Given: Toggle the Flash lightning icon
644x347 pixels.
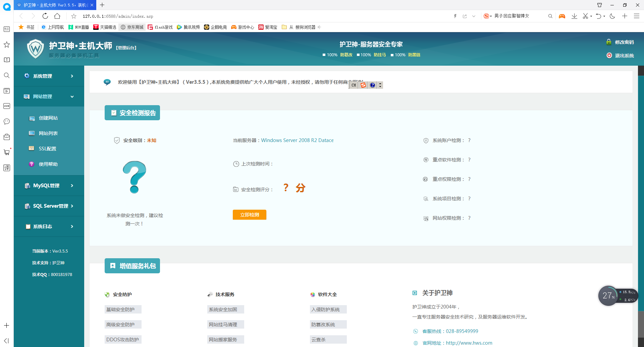Looking at the screenshot, I should tap(455, 16).
